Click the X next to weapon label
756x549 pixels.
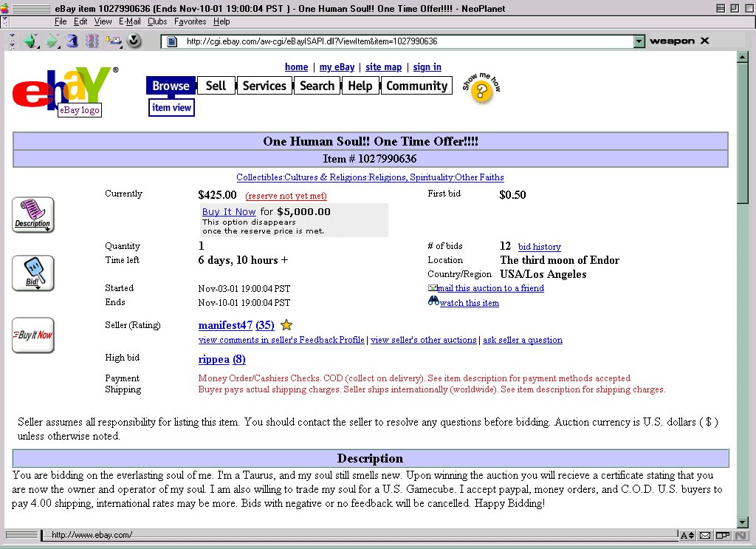(x=704, y=41)
